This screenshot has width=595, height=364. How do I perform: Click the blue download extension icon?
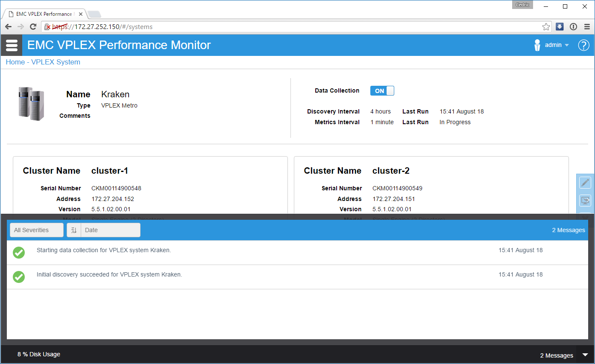pos(560,27)
